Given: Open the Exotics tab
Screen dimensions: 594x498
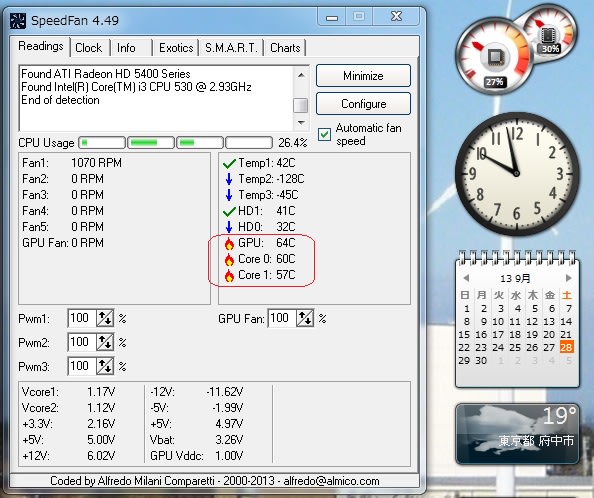Looking at the screenshot, I should coord(176,48).
